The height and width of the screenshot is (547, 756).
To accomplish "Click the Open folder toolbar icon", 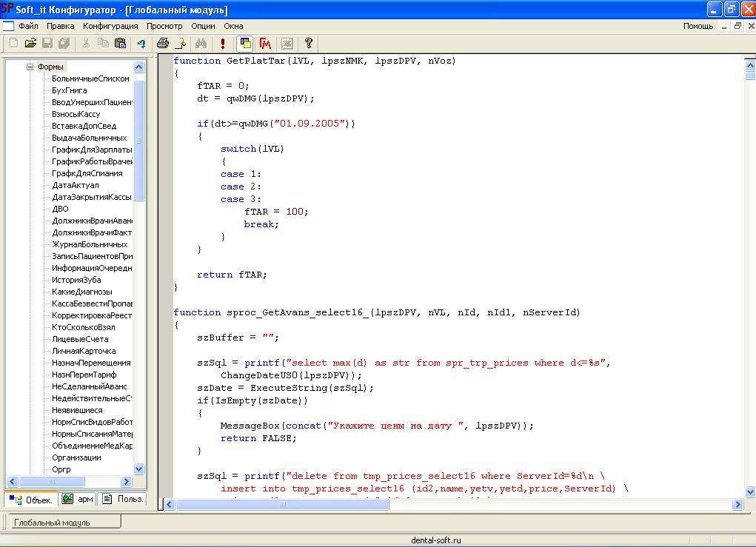I will coord(30,44).
